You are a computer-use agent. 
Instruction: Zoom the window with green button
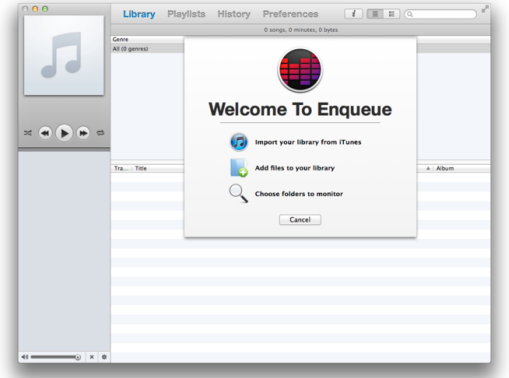45,9
